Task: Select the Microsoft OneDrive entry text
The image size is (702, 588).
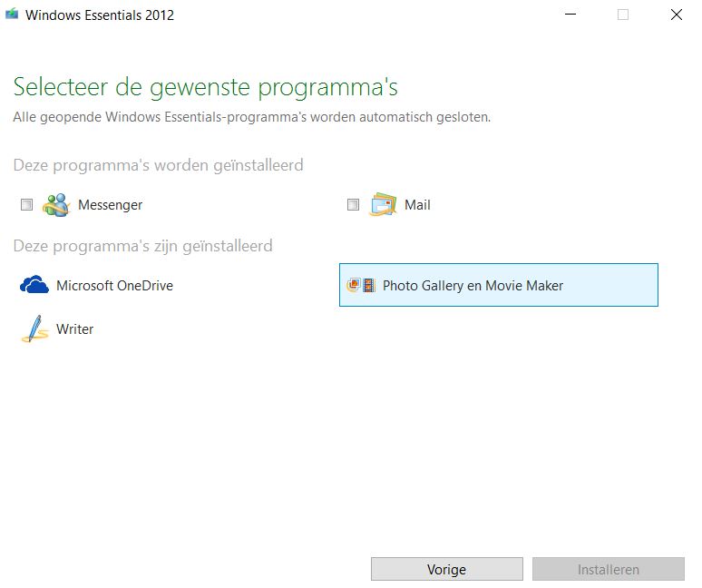Action: pos(114,286)
